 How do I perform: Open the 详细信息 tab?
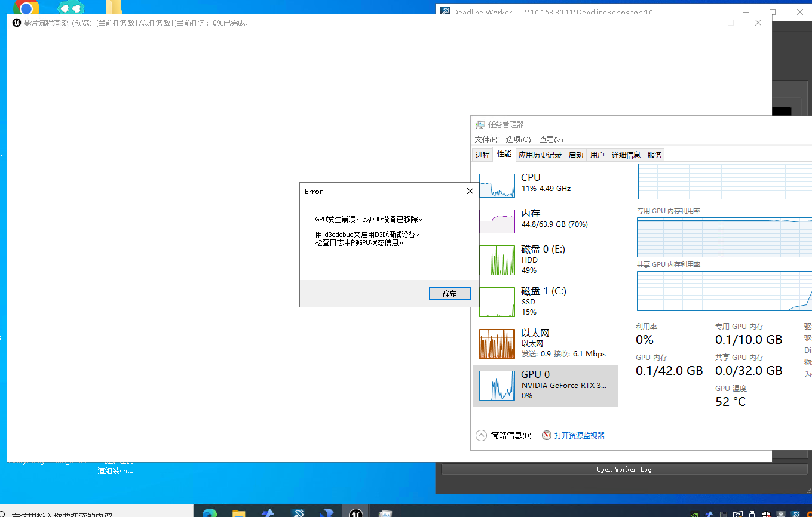626,155
